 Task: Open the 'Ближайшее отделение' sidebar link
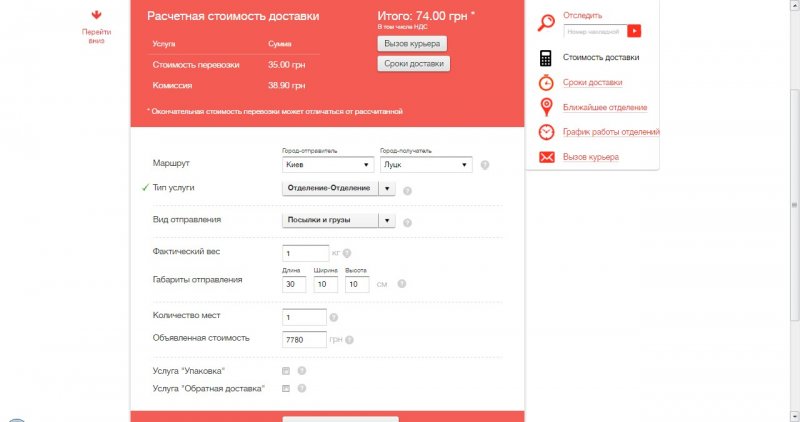[x=604, y=107]
